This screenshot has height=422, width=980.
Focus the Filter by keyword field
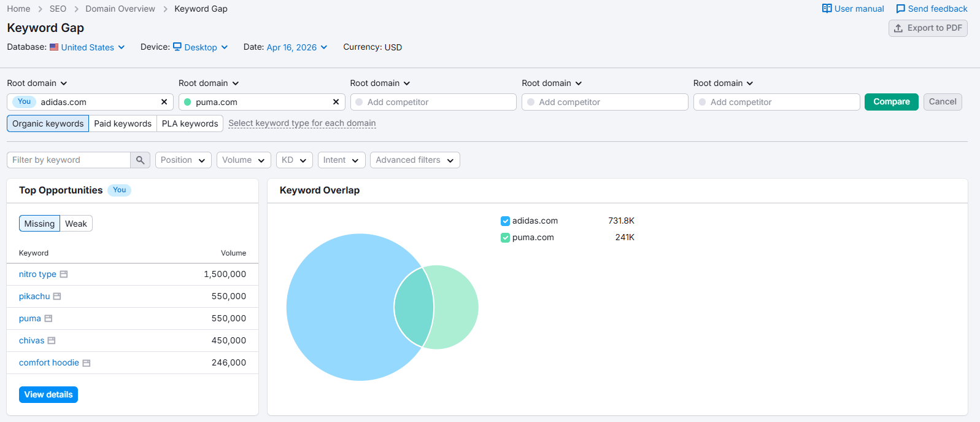pyautogui.click(x=69, y=160)
